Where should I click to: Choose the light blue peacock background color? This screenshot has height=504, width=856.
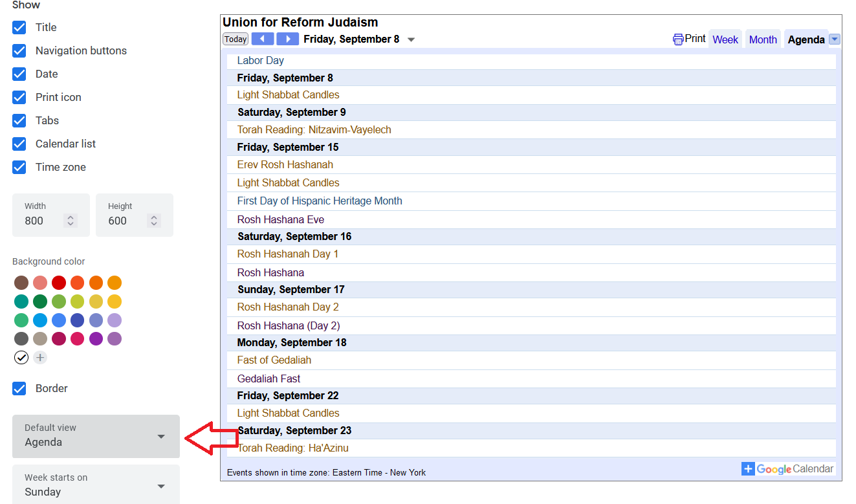point(40,320)
